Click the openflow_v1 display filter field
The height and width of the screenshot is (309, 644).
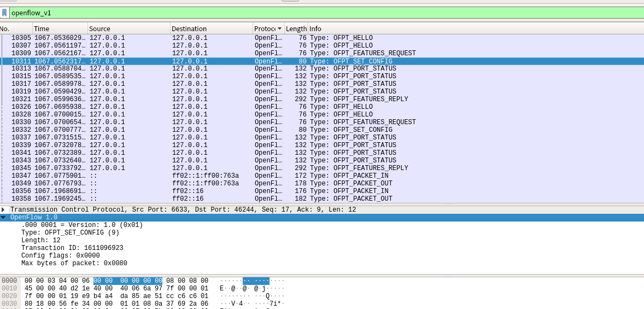[326, 13]
